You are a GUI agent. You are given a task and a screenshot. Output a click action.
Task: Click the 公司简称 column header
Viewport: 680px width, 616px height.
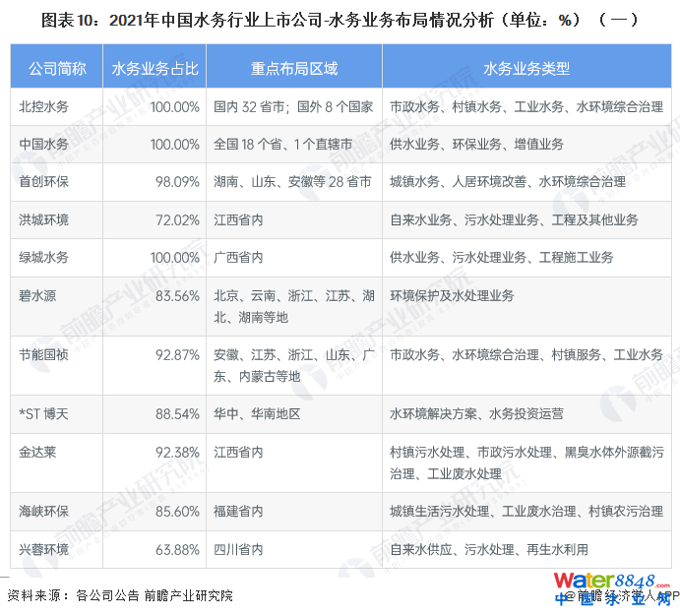coord(57,69)
